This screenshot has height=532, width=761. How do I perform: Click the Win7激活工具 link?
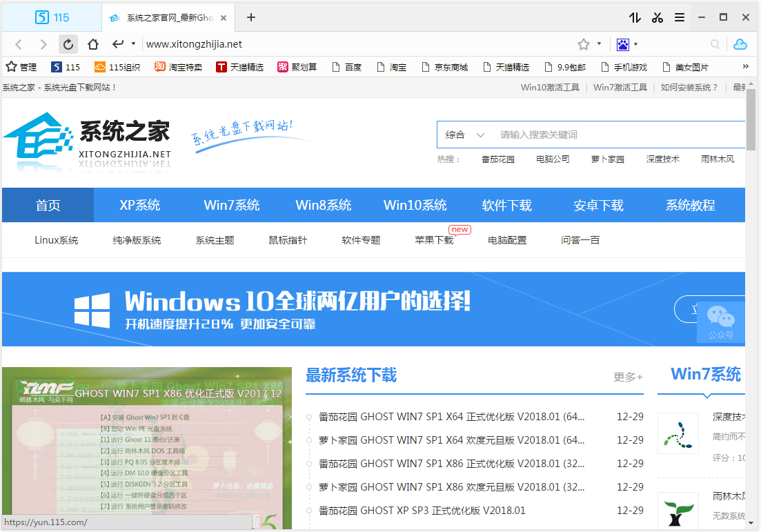(620, 88)
